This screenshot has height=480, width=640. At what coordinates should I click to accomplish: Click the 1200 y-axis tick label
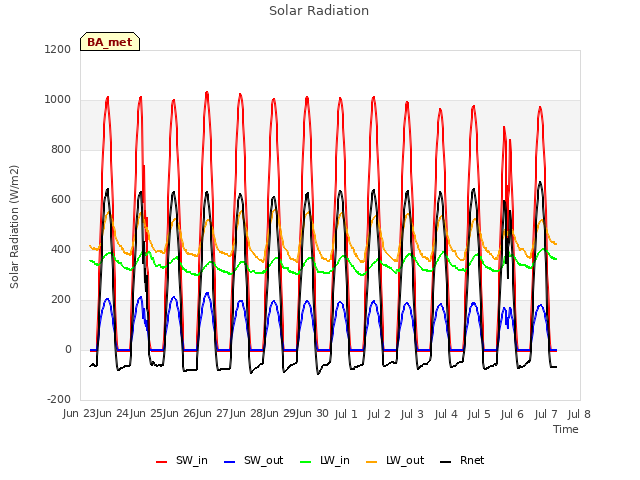(58, 49)
